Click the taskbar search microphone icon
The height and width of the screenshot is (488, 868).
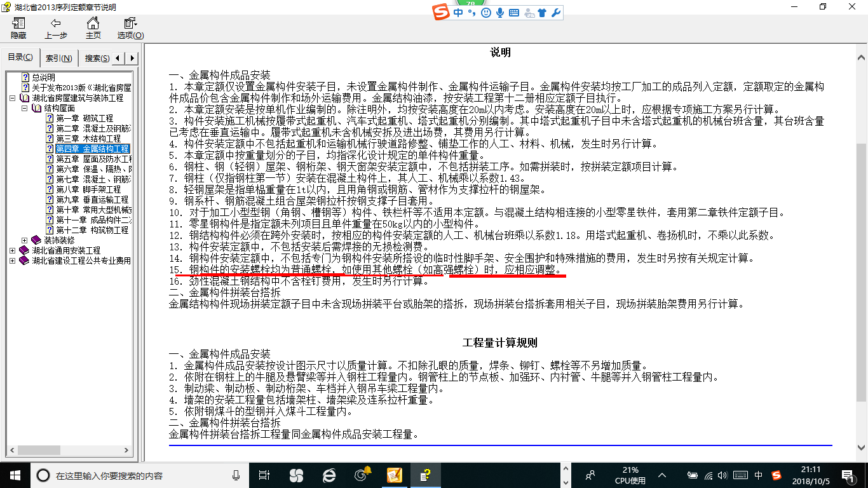click(236, 475)
